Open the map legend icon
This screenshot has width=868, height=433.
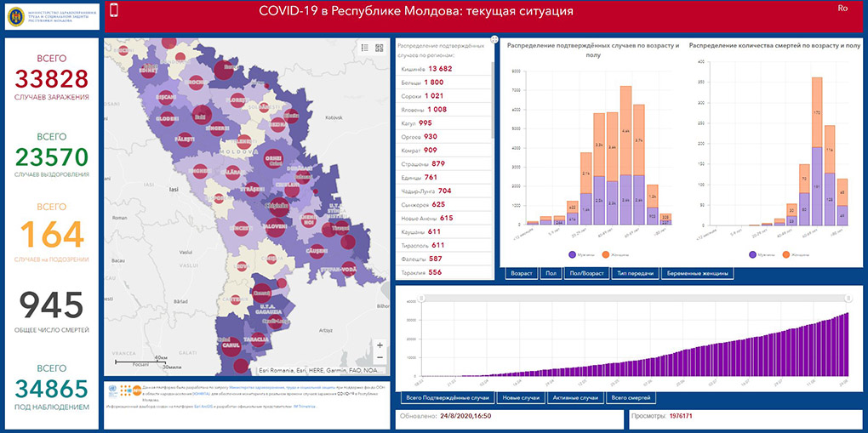point(364,48)
